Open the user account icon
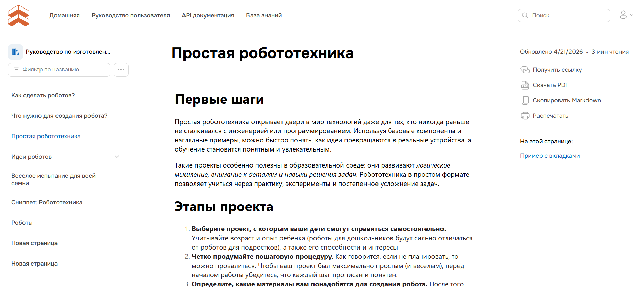Image resolution: width=644 pixels, height=287 pixels. (x=623, y=15)
